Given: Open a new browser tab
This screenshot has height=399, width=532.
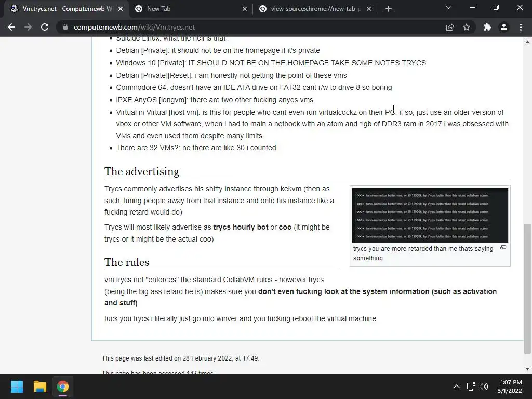Looking at the screenshot, I should click(389, 9).
